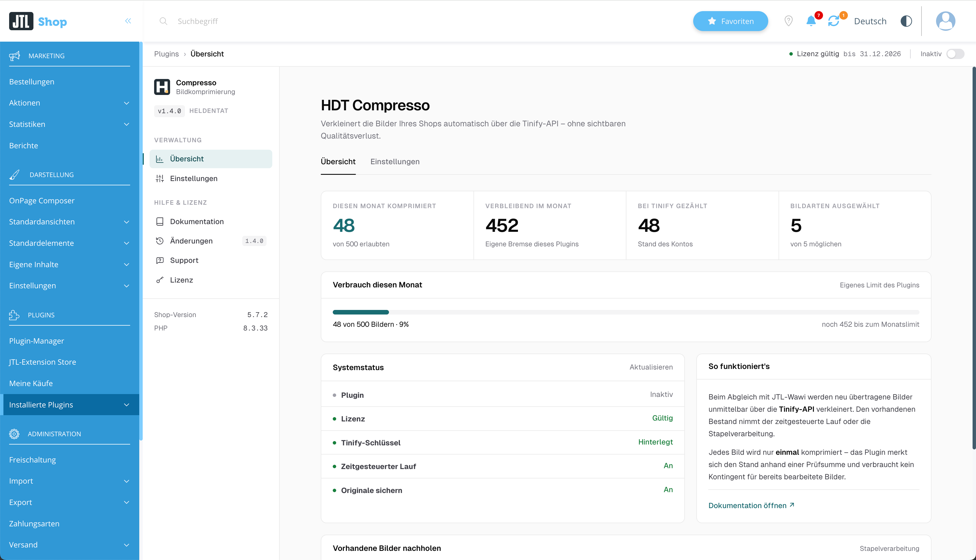Click the page vertical scrollbar
Viewport: 976px width, 560px height.
974,258
